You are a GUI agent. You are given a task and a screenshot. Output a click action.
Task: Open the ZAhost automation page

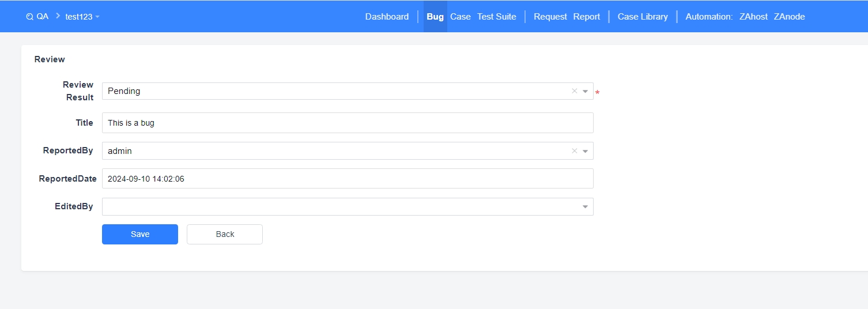tap(753, 17)
